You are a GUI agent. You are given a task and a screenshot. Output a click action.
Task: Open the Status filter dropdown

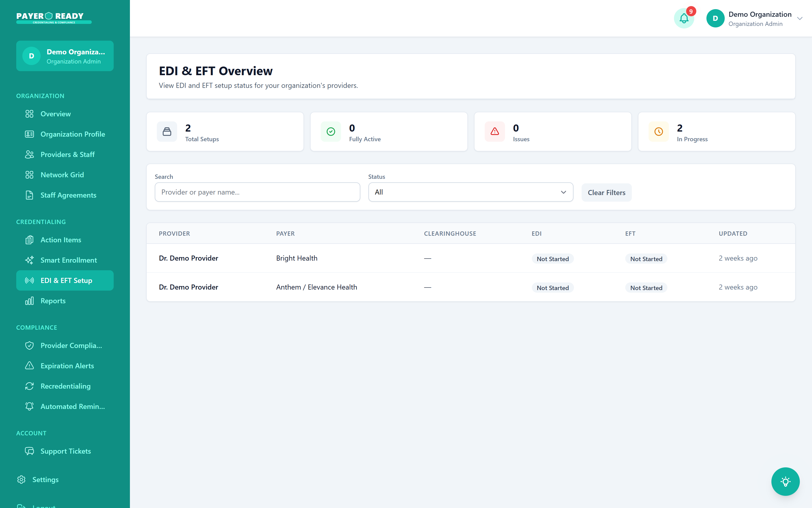tap(470, 192)
